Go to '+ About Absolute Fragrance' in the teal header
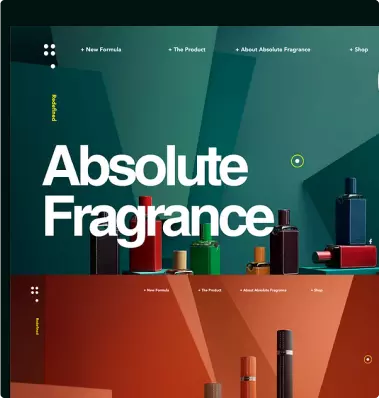This screenshot has height=398, width=379. [x=273, y=50]
